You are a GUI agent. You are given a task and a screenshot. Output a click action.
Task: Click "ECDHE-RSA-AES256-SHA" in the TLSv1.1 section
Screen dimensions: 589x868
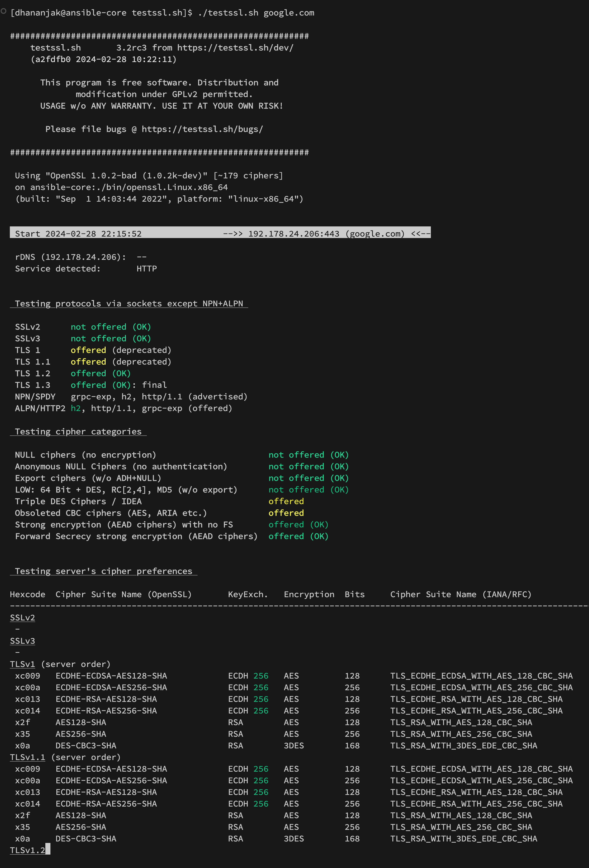(106, 804)
